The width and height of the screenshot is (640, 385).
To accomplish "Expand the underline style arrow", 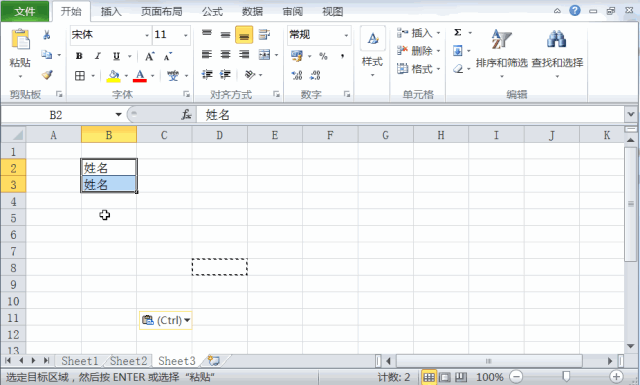I will 130,56.
